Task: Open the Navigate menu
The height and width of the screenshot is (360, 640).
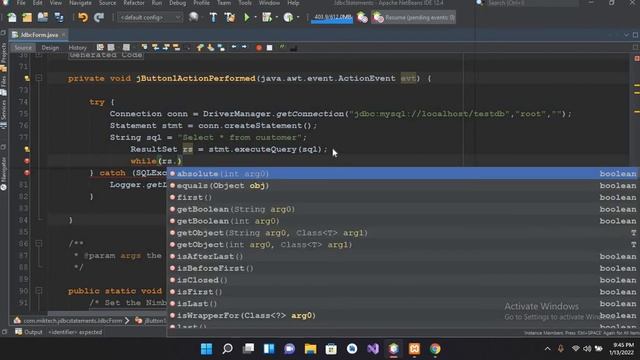Action: pos(80,3)
